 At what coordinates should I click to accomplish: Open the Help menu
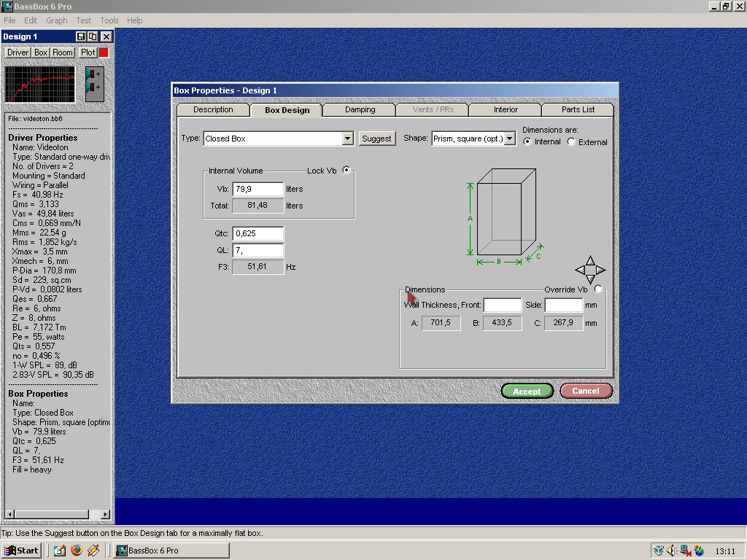(x=134, y=20)
